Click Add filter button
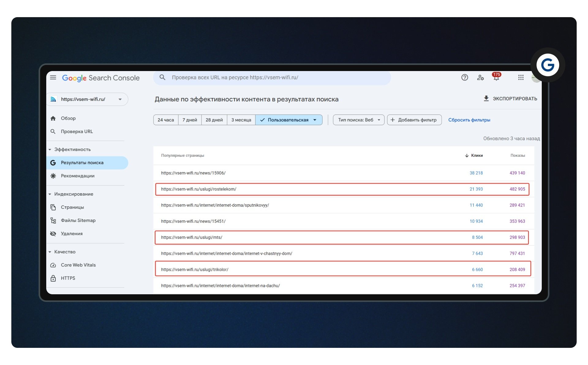 tap(414, 120)
